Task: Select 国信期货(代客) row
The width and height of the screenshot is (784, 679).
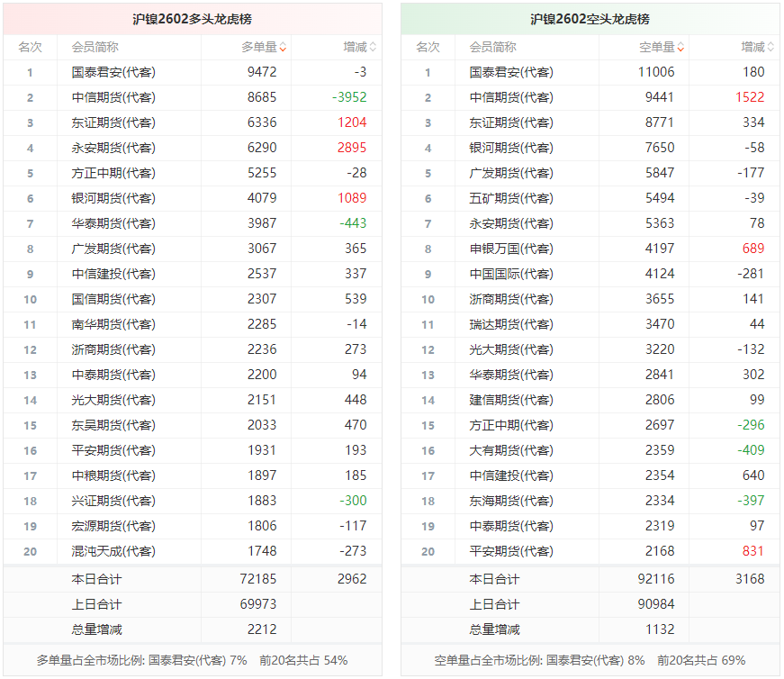Action: point(193,299)
